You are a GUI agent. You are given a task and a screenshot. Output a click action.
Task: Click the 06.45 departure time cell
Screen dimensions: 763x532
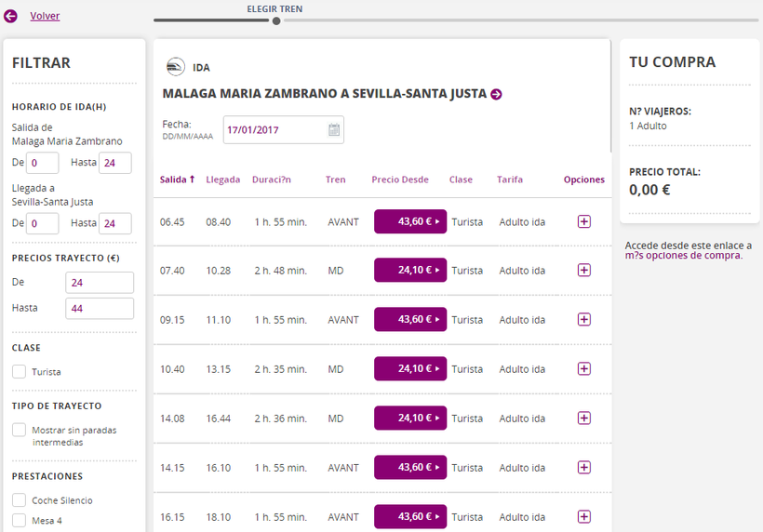click(x=172, y=222)
